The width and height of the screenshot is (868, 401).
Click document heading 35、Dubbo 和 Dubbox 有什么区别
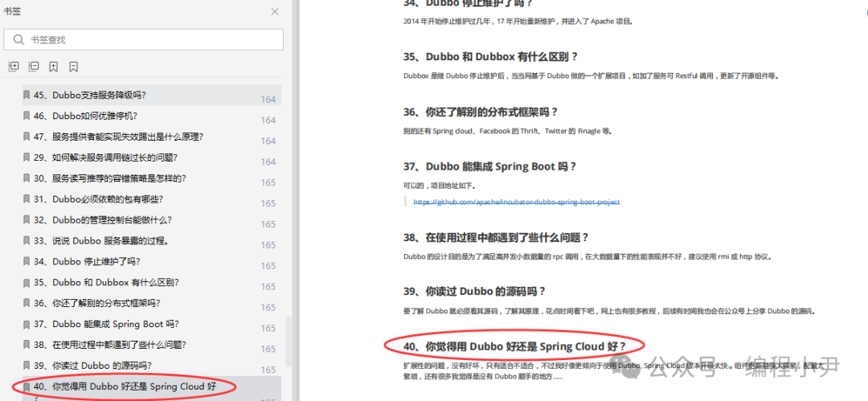point(490,57)
